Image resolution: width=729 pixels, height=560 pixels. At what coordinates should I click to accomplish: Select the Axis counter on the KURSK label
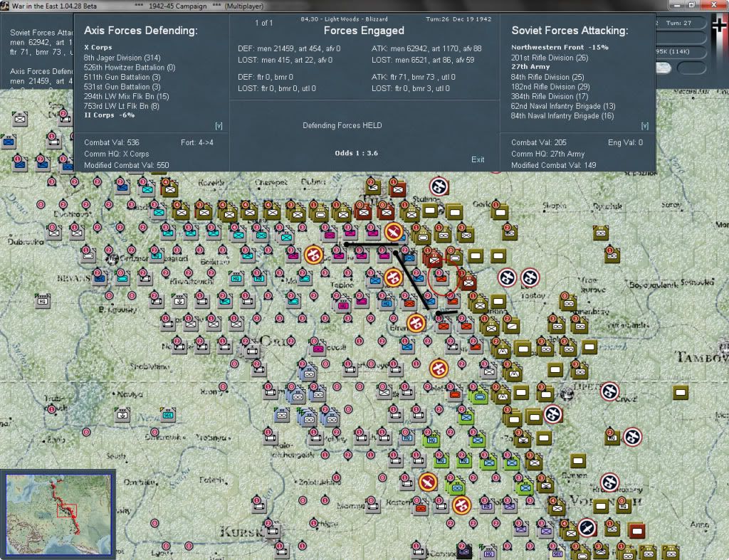coord(273,530)
